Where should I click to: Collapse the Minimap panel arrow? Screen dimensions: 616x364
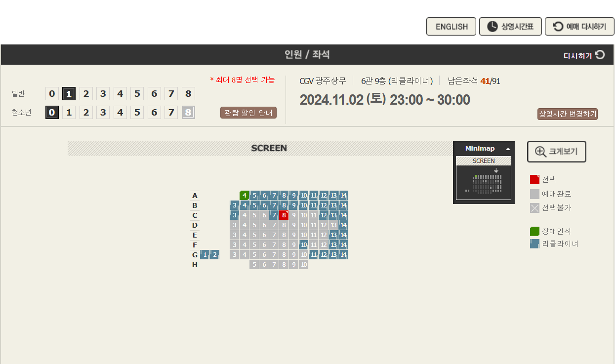[x=508, y=149]
